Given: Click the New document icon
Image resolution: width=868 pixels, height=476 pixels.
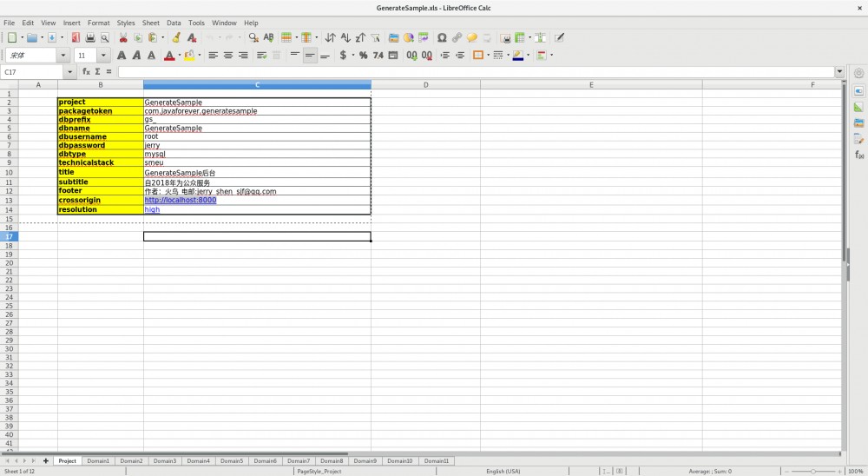Looking at the screenshot, I should coord(11,37).
